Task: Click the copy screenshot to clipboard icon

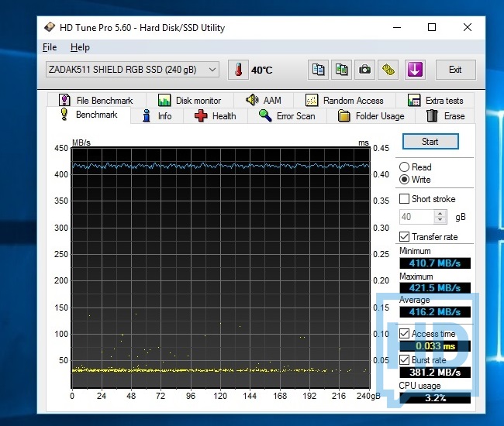Action: click(x=341, y=70)
